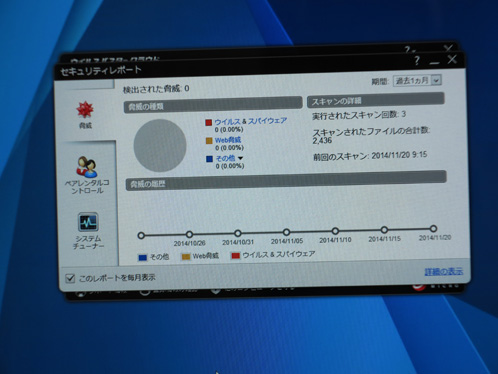Minimize the security report window
498x374 pixels.
(x=434, y=62)
